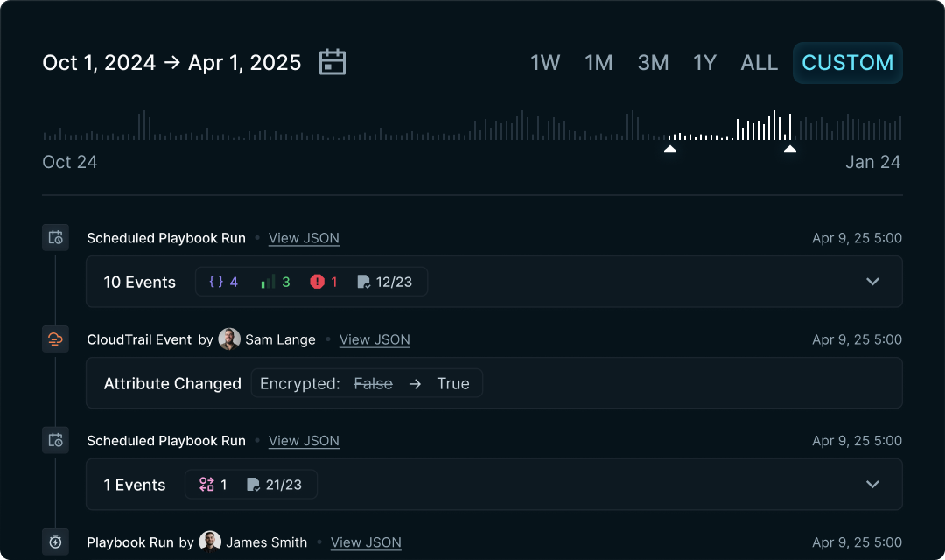This screenshot has width=945, height=560.
Task: Open View JSON for the CloudTrail Event
Action: [374, 339]
